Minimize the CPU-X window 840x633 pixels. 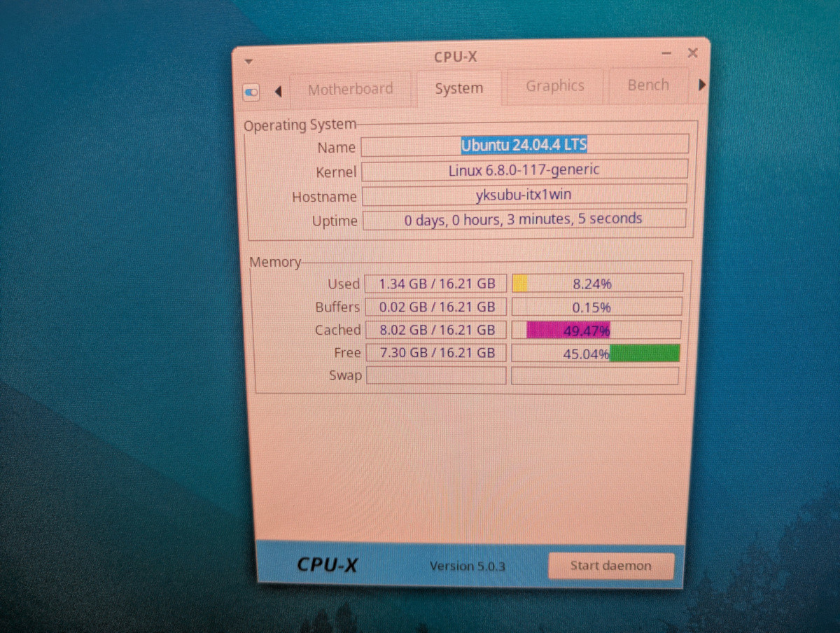click(x=666, y=54)
